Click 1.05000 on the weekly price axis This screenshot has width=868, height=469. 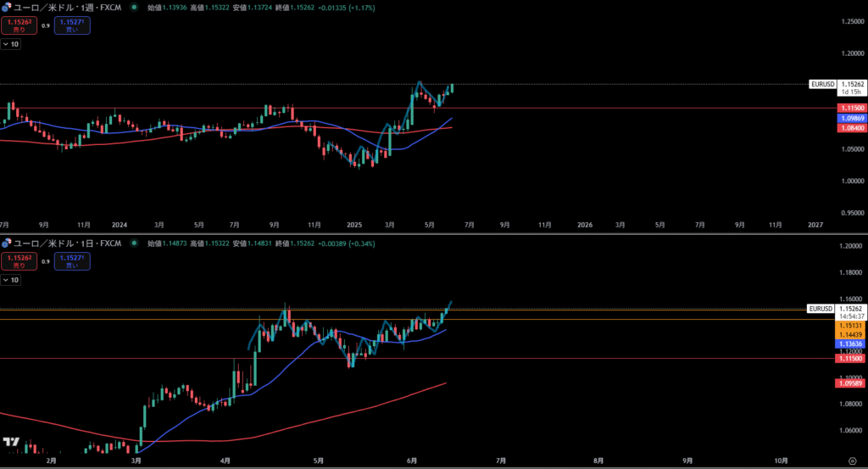[853, 149]
